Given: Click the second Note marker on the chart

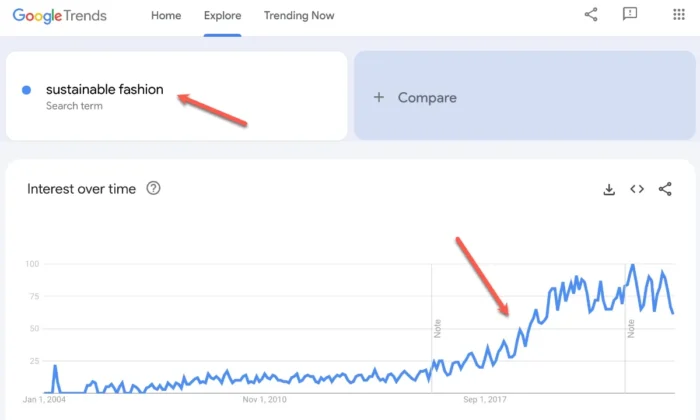Looking at the screenshot, I should [631, 327].
